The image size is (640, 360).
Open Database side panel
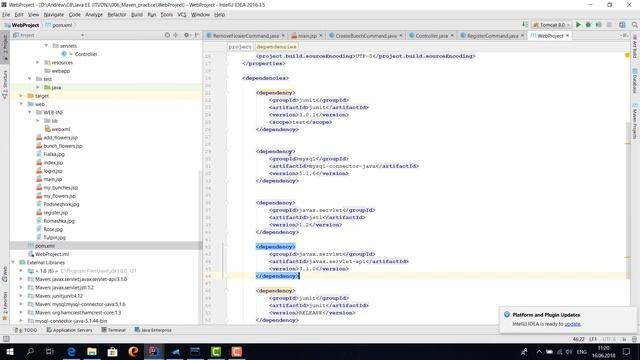635,81
